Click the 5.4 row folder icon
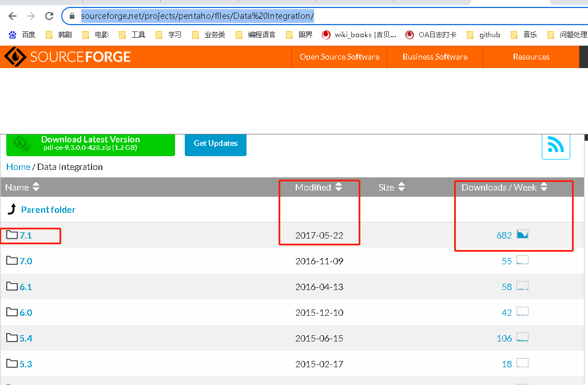Image resolution: width=588 pixels, height=385 pixels. [x=12, y=338]
